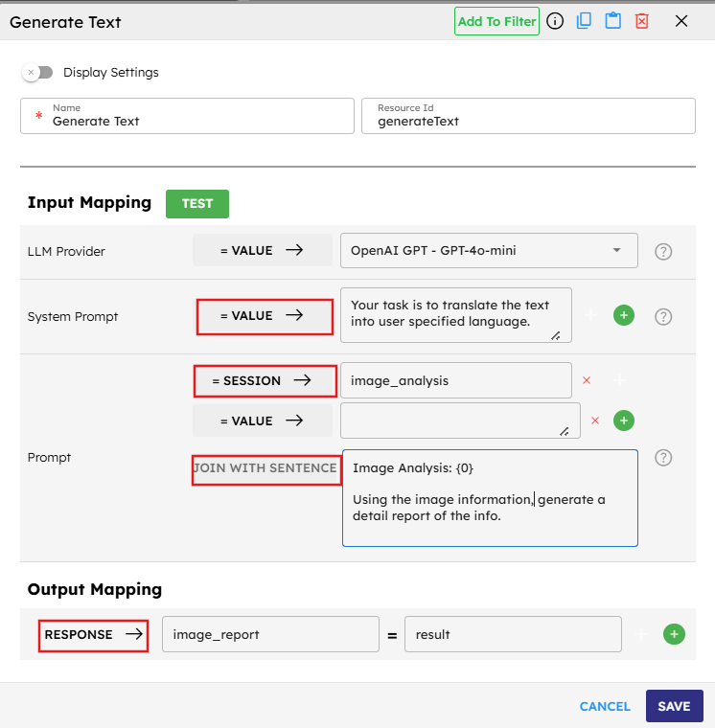The image size is (715, 728).
Task: Change System Prompt VALUE mapping type
Action: [x=263, y=315]
